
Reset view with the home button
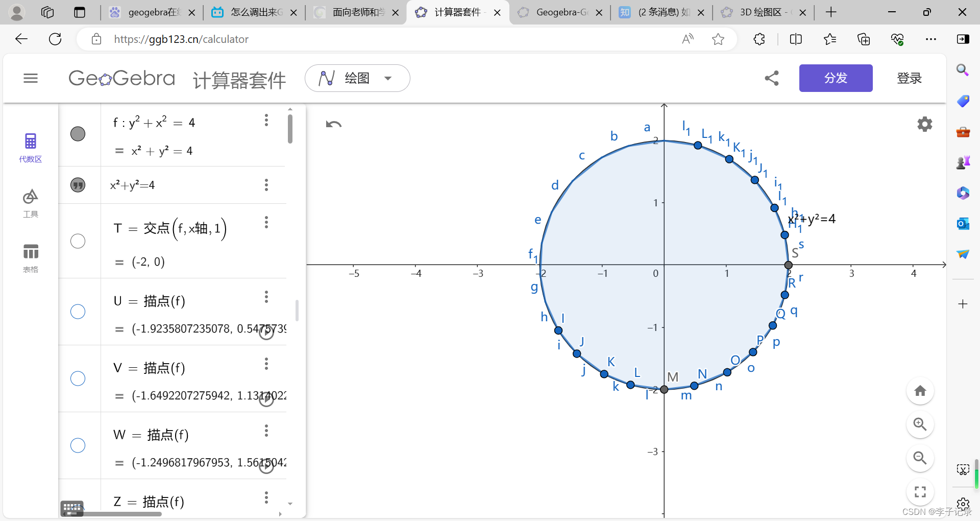920,391
